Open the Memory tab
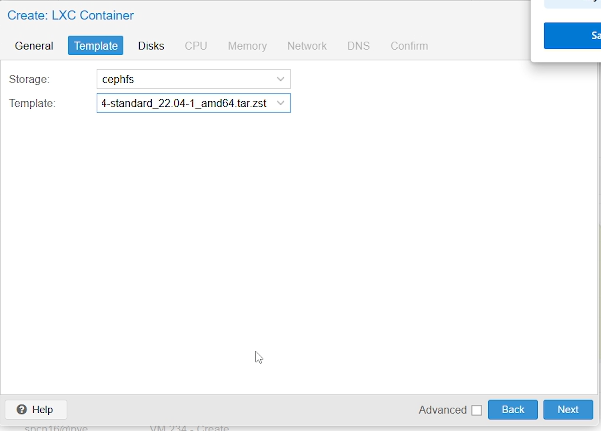This screenshot has width=601, height=431. (247, 46)
